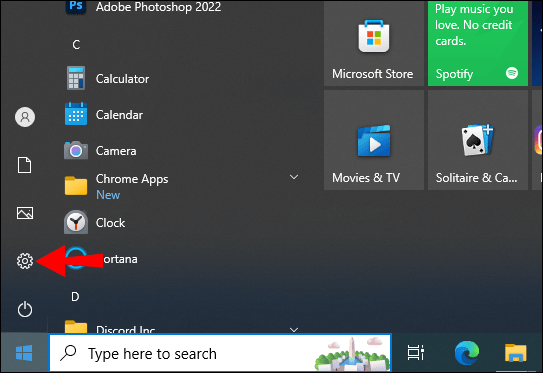This screenshot has width=543, height=373.
Task: Open the Spotify tile
Action: pyautogui.click(x=478, y=43)
